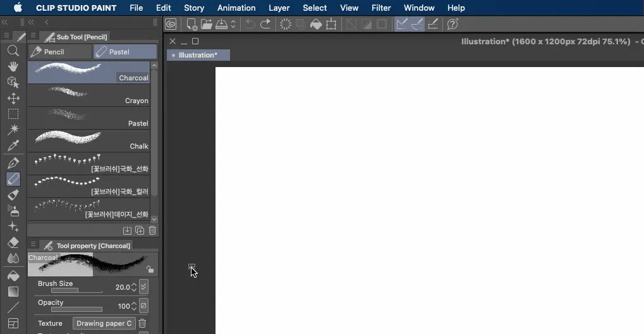The height and width of the screenshot is (334, 644).
Task: Adjust Opacity value stepper arrows
Action: coord(134,306)
